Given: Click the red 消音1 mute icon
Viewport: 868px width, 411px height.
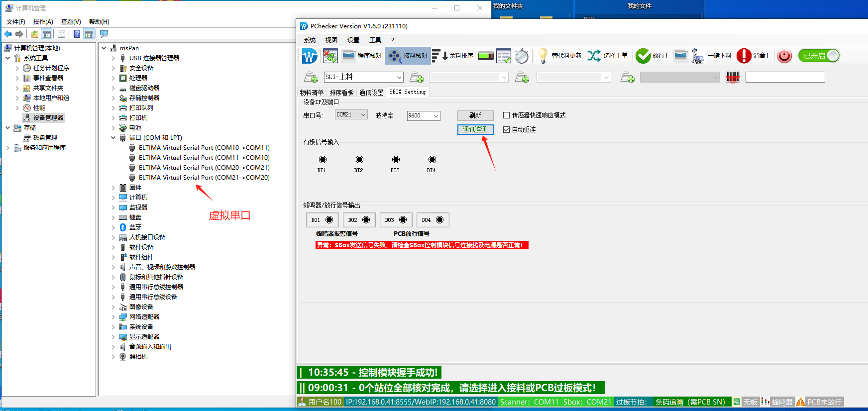Looking at the screenshot, I should point(744,56).
